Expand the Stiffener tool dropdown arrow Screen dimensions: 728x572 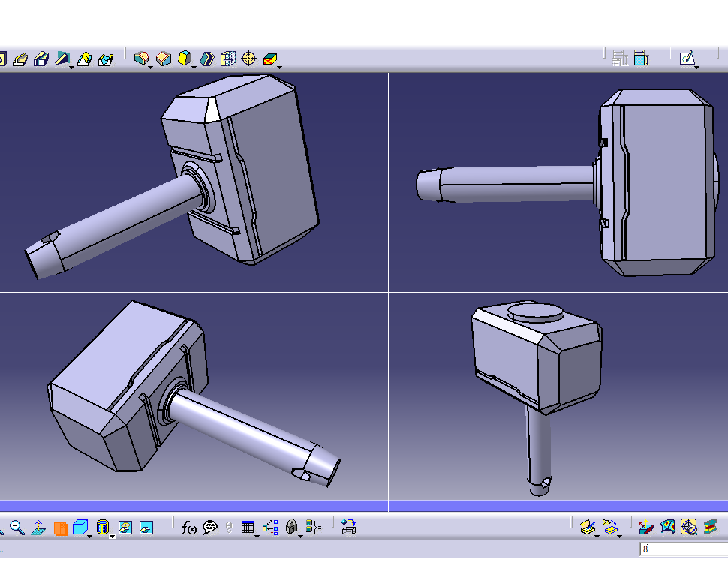click(x=71, y=68)
